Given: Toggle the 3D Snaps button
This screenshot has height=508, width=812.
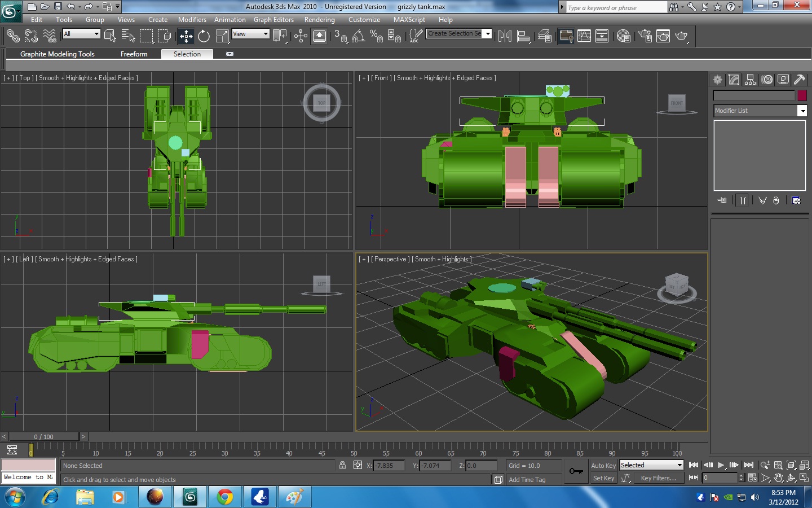Looking at the screenshot, I should (x=340, y=36).
